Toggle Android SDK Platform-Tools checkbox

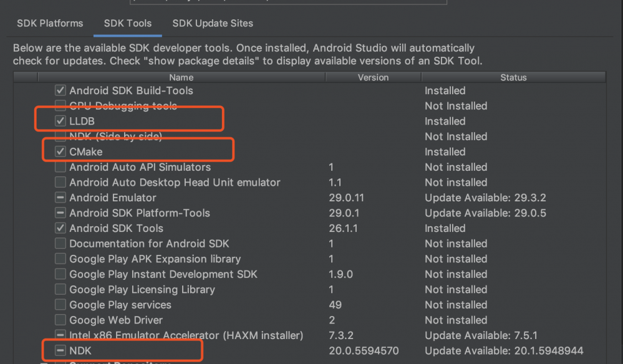[x=60, y=213]
